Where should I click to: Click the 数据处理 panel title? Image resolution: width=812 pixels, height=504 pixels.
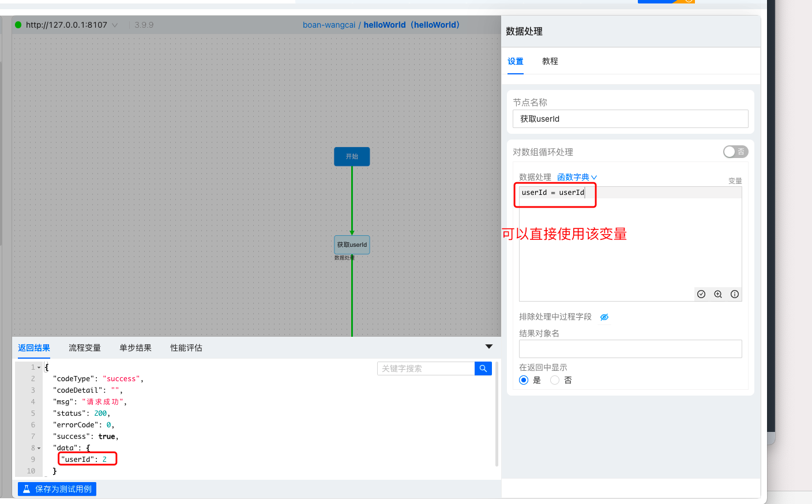coord(524,31)
